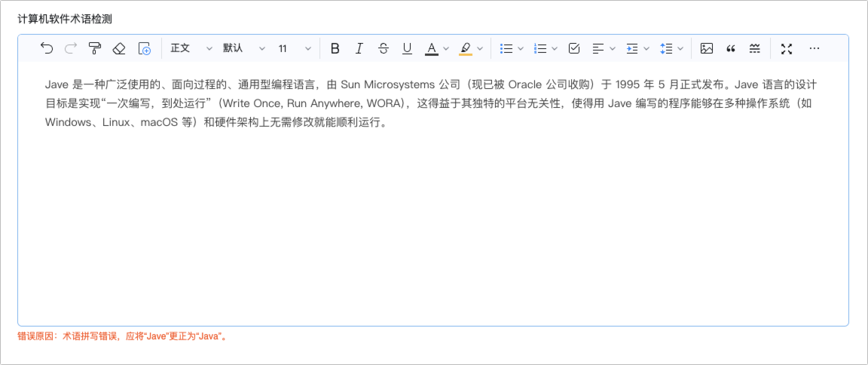Image resolution: width=868 pixels, height=365 pixels.
Task: Click the words "Sun Microsystems" in the text
Action: (x=387, y=84)
